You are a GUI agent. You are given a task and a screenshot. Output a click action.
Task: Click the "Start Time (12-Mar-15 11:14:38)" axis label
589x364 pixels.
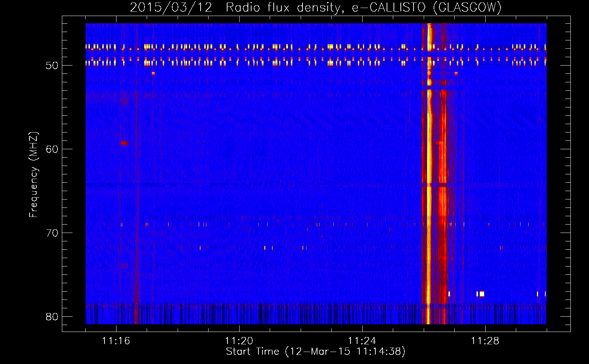click(316, 352)
